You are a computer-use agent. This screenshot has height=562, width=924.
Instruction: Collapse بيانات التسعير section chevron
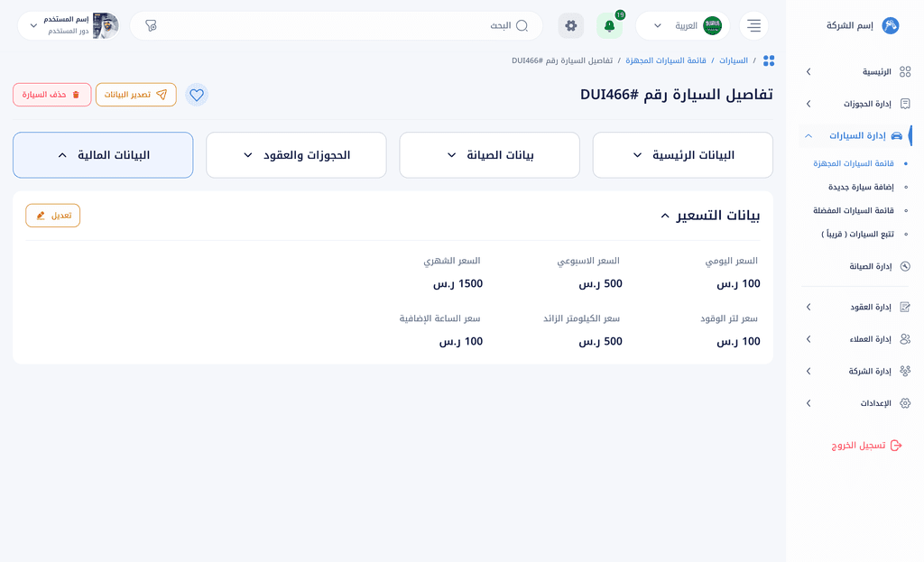click(x=665, y=217)
